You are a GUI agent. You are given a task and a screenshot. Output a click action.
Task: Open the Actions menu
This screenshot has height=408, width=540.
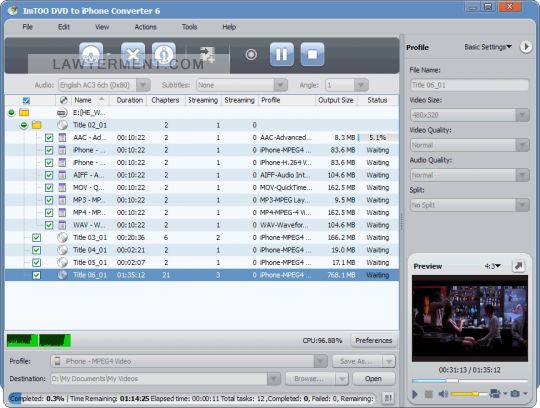pyautogui.click(x=145, y=27)
